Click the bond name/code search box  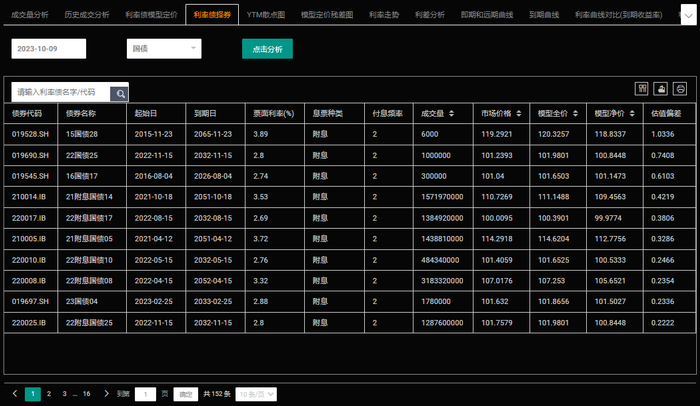click(x=61, y=92)
